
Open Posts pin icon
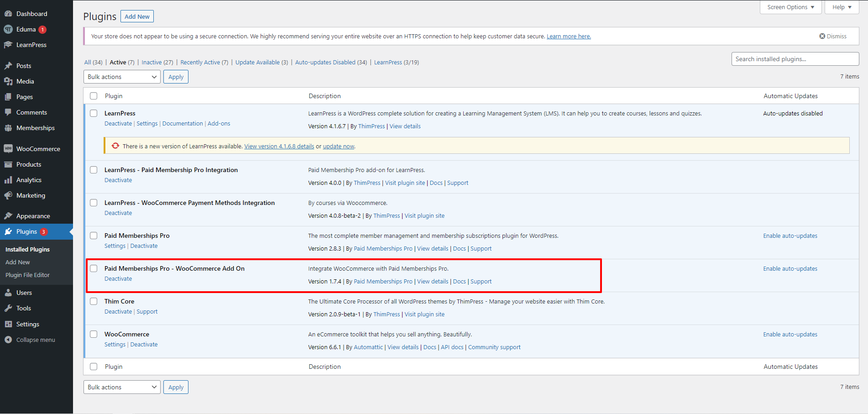pyautogui.click(x=8, y=66)
